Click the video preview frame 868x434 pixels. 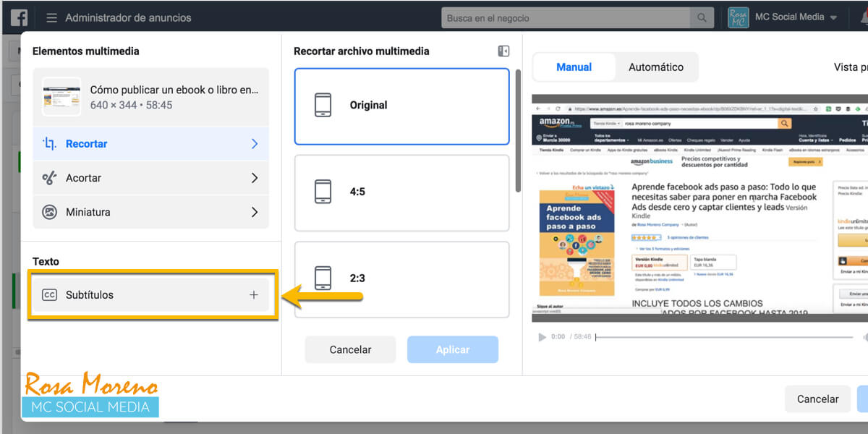(699, 208)
